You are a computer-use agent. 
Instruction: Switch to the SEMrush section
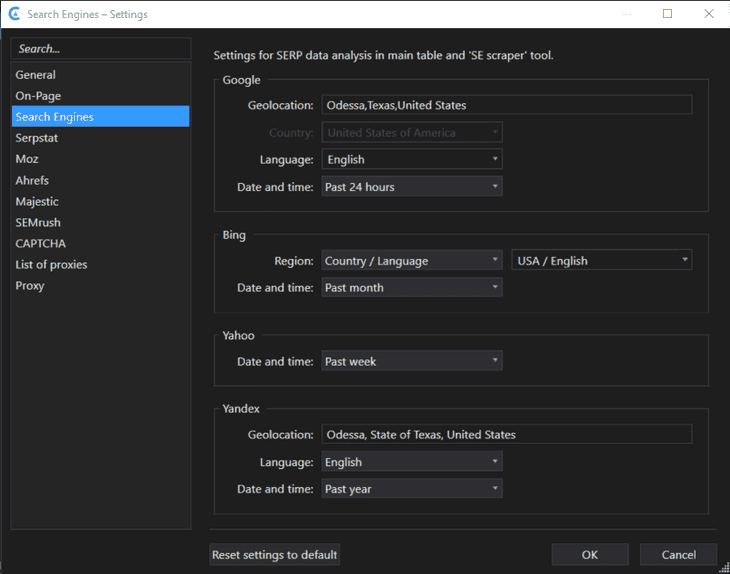(38, 222)
